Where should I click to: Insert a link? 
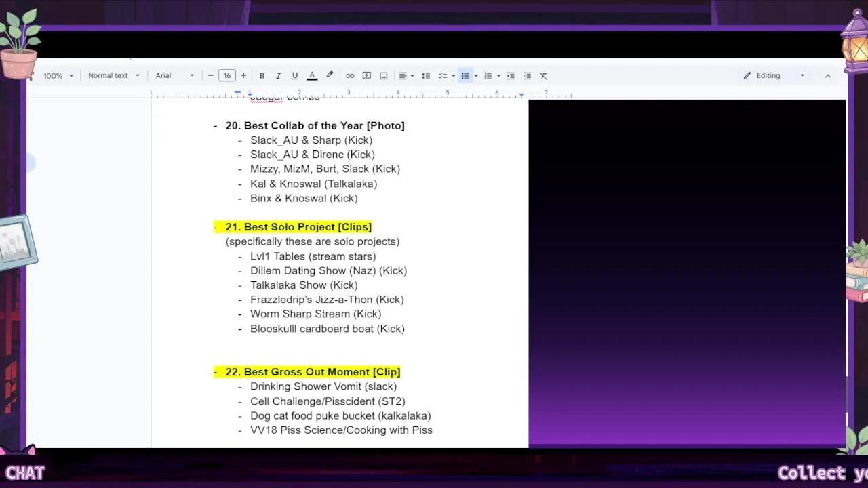click(x=350, y=76)
